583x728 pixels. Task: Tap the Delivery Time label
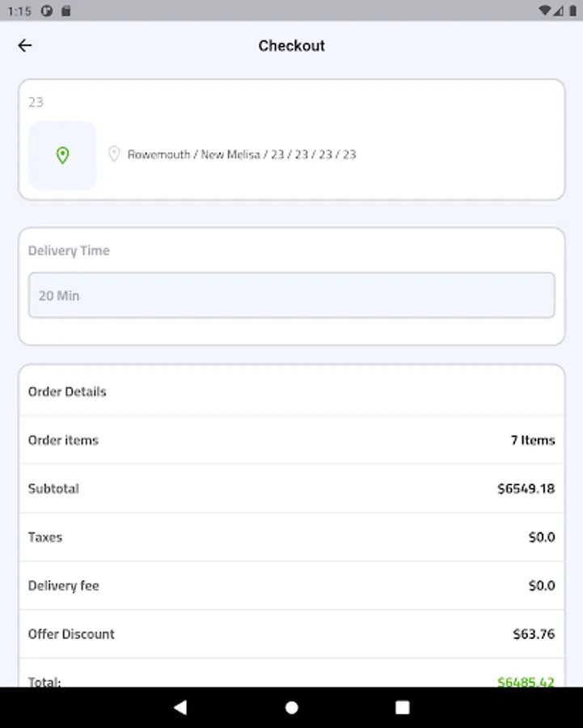tap(69, 251)
